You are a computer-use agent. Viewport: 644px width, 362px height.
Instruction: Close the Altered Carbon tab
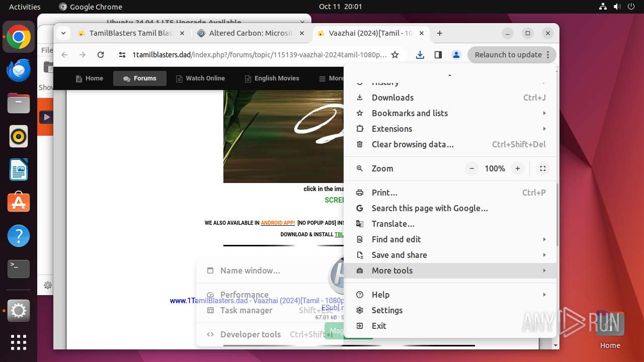(302, 33)
